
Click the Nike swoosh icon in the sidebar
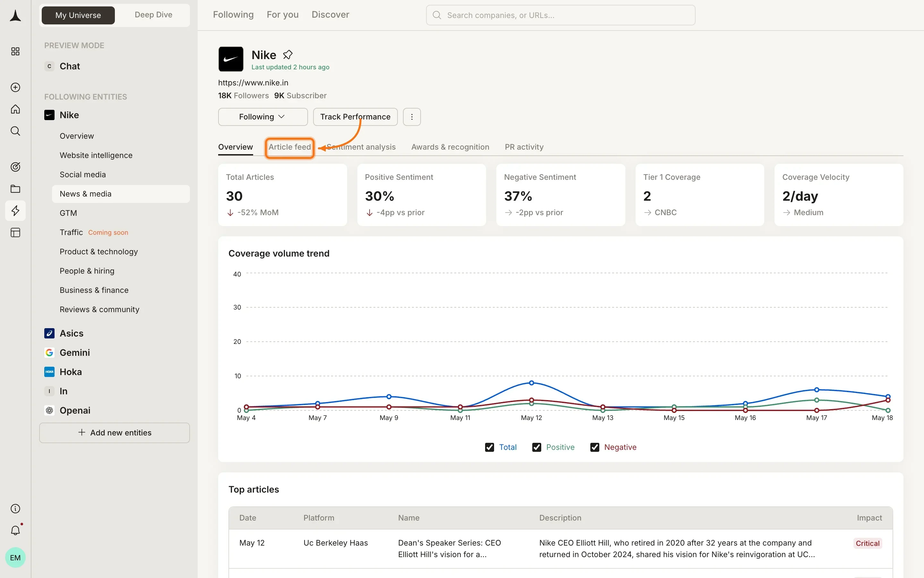click(x=49, y=115)
